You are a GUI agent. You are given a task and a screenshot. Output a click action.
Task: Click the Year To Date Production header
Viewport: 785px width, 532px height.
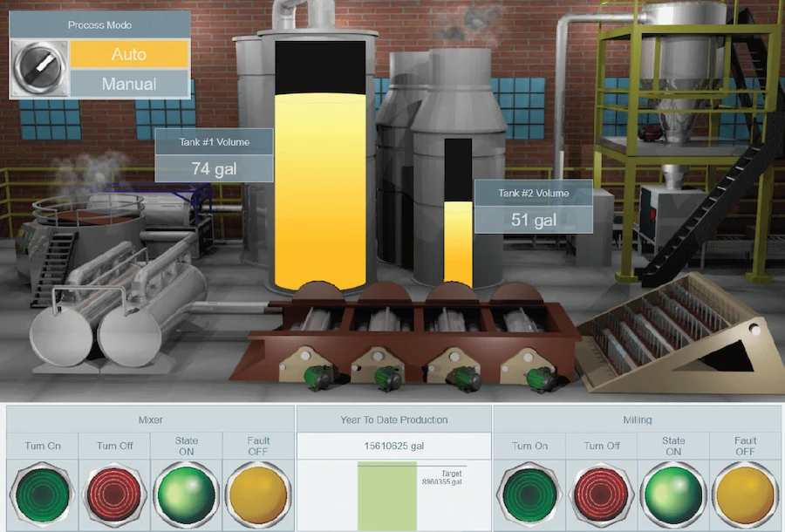[393, 419]
